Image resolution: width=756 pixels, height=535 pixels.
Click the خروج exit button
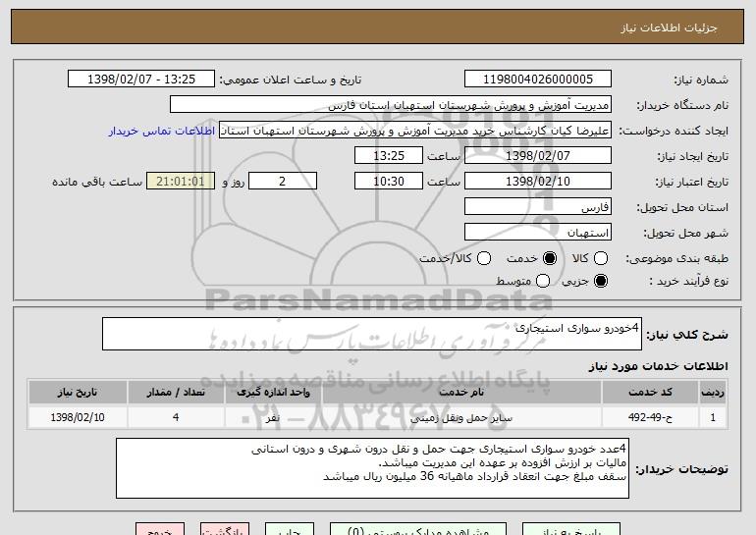[160, 529]
